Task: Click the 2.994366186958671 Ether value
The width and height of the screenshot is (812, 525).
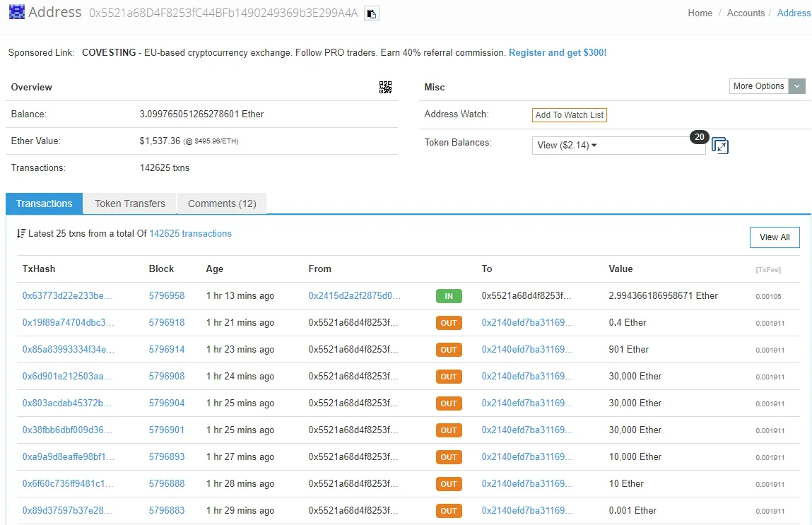Action: point(663,295)
